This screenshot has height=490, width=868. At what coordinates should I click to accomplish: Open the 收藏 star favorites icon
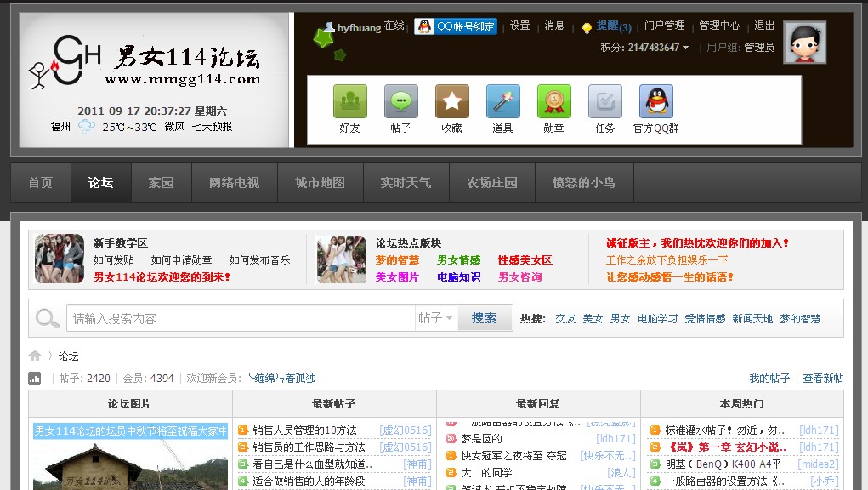(451, 101)
